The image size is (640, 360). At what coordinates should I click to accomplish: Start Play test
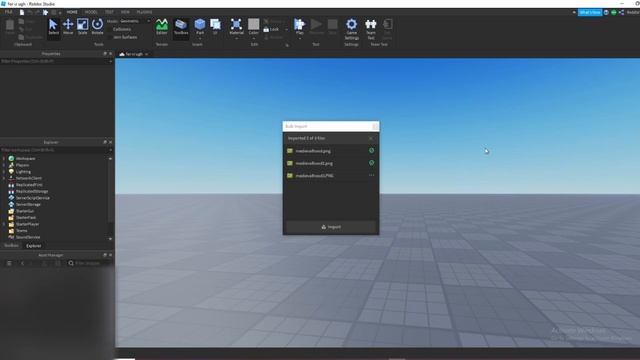(300, 25)
